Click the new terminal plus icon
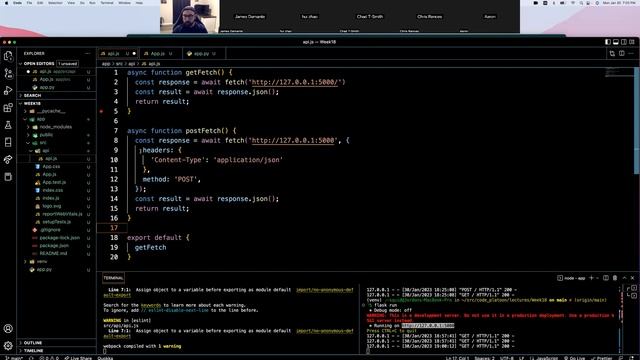640x360 pixels. 591,278
